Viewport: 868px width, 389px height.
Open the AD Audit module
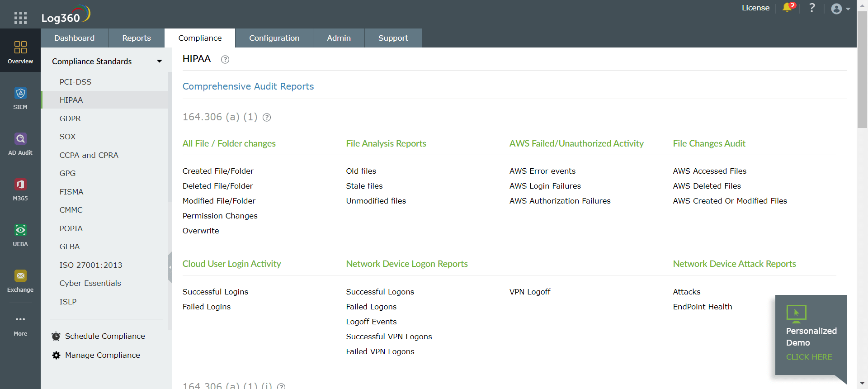point(20,144)
